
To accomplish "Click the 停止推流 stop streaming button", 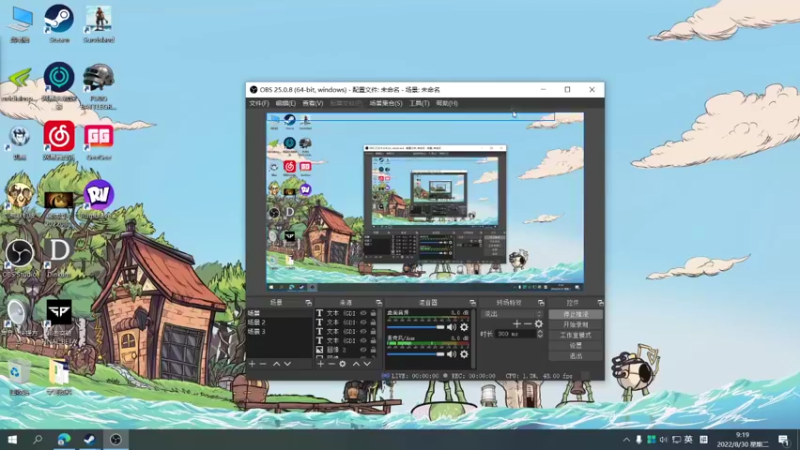I will point(576,314).
